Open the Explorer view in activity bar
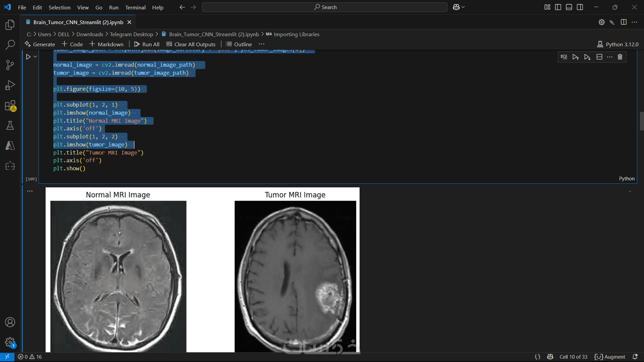This screenshot has height=362, width=644. pyautogui.click(x=10, y=24)
